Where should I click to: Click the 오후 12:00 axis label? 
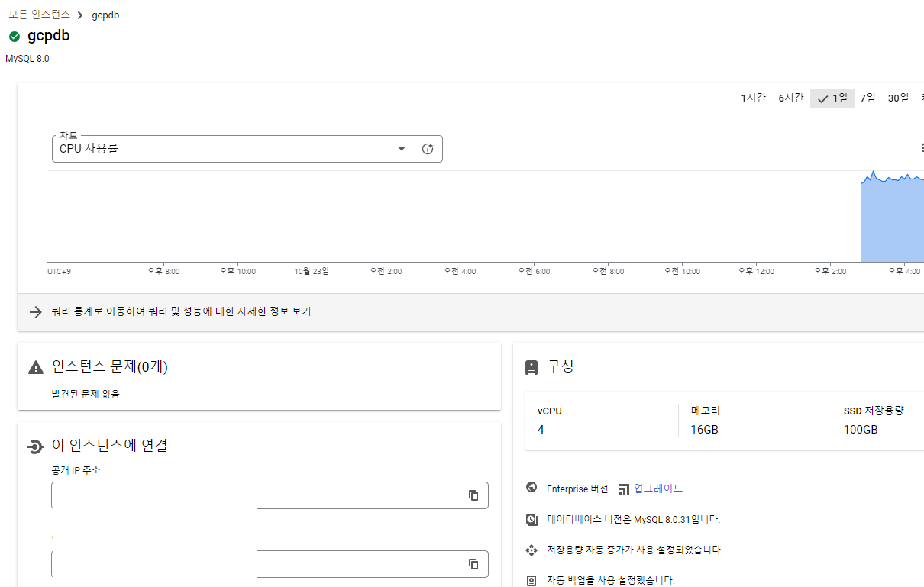[756, 272]
